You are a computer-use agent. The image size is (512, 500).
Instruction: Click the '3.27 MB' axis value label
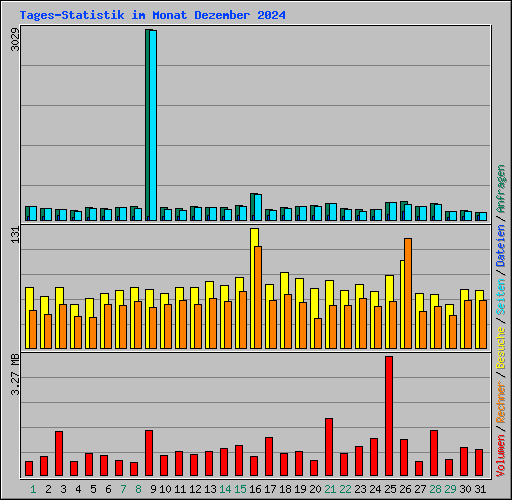15,375
